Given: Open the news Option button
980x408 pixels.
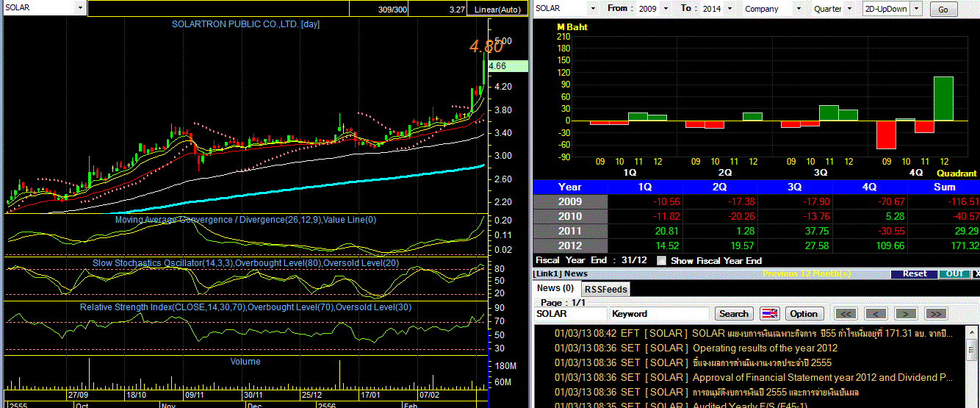Looking at the screenshot, I should [x=804, y=313].
